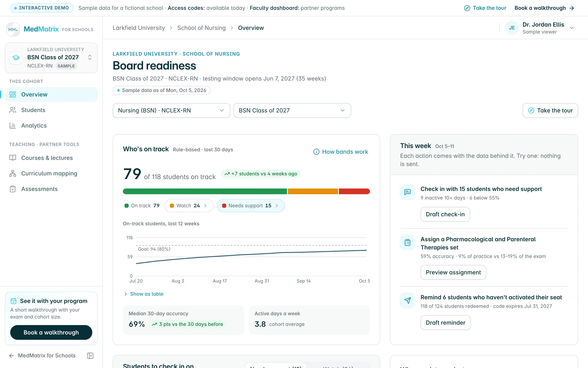The image size is (588, 368).
Task: Click the Draft check-in button
Action: (x=445, y=214)
